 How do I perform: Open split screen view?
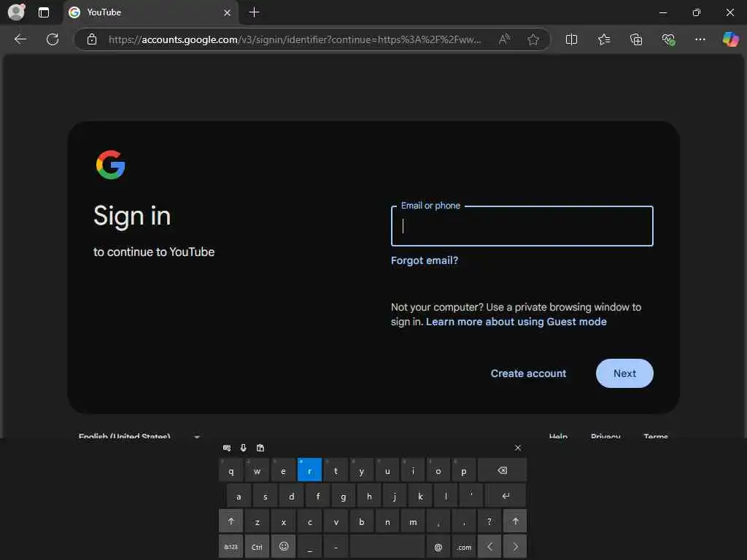571,39
